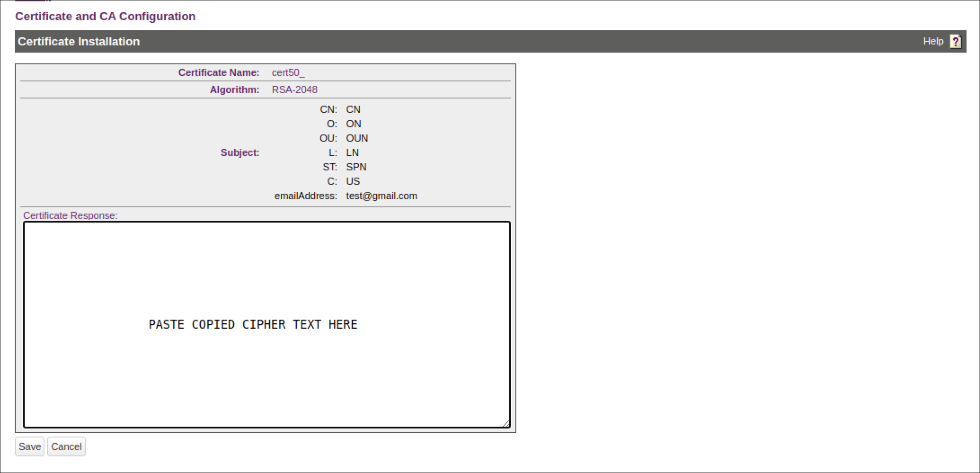
Task: Click the ST value SPN
Action: pyautogui.click(x=356, y=167)
